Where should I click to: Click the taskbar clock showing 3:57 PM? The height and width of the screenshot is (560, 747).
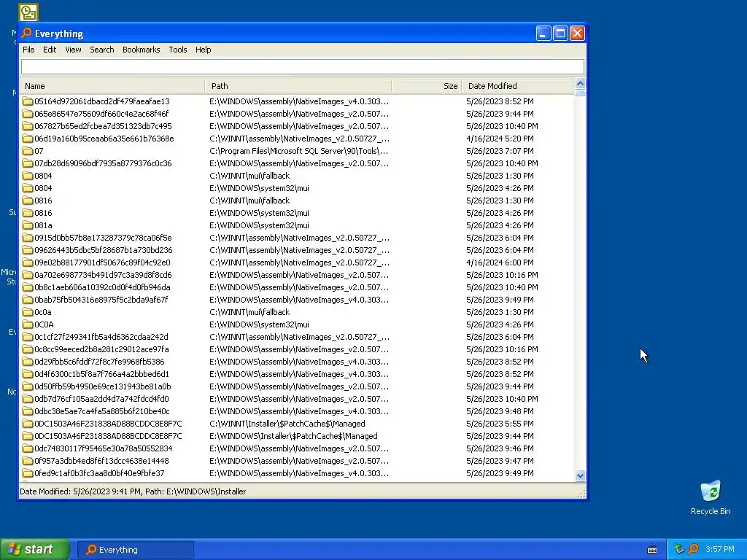[x=720, y=549]
